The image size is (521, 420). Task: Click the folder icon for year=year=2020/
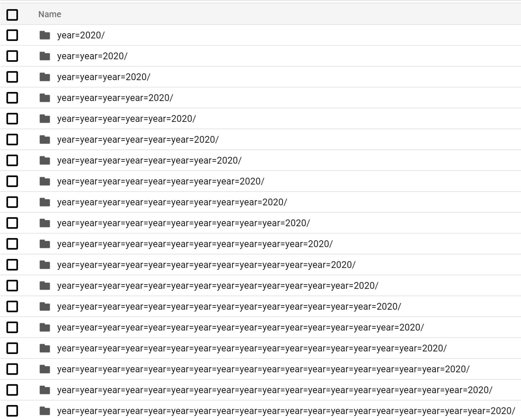pyautogui.click(x=45, y=57)
